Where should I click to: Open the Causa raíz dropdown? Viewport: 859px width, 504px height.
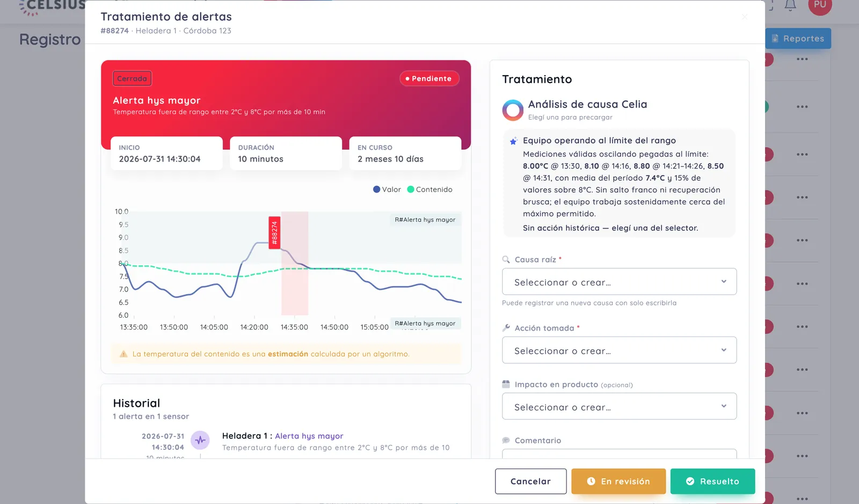619,282
